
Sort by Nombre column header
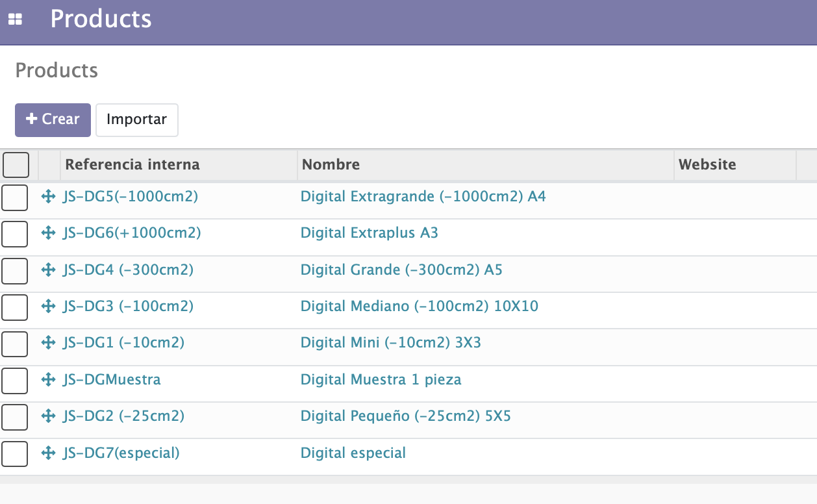point(331,164)
